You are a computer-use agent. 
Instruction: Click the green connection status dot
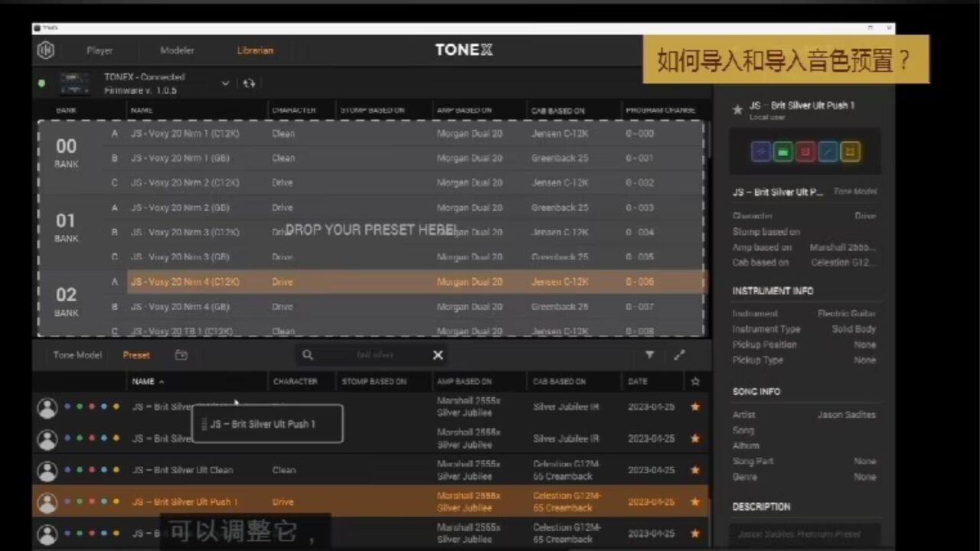(x=42, y=83)
